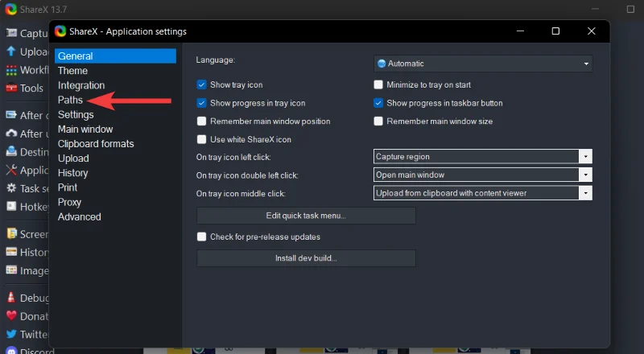Open the Main window settings tab

pyautogui.click(x=85, y=129)
